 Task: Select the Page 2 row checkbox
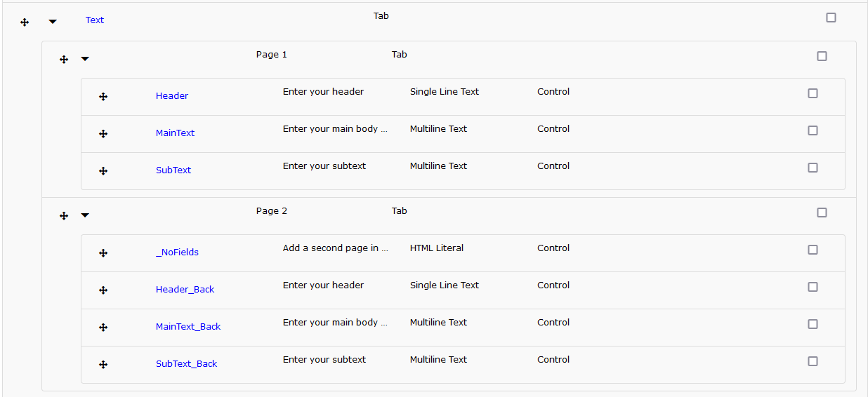[x=822, y=213]
